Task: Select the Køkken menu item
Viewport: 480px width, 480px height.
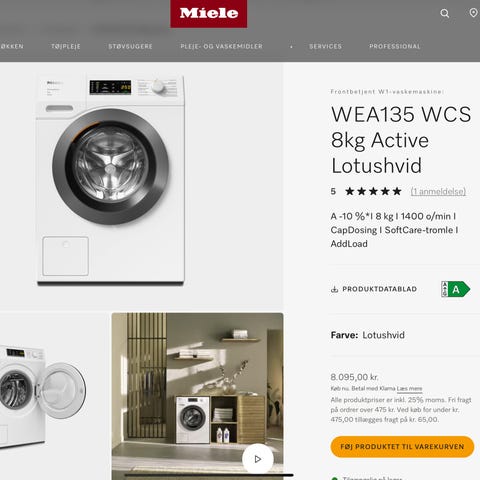Action: pyautogui.click(x=12, y=46)
